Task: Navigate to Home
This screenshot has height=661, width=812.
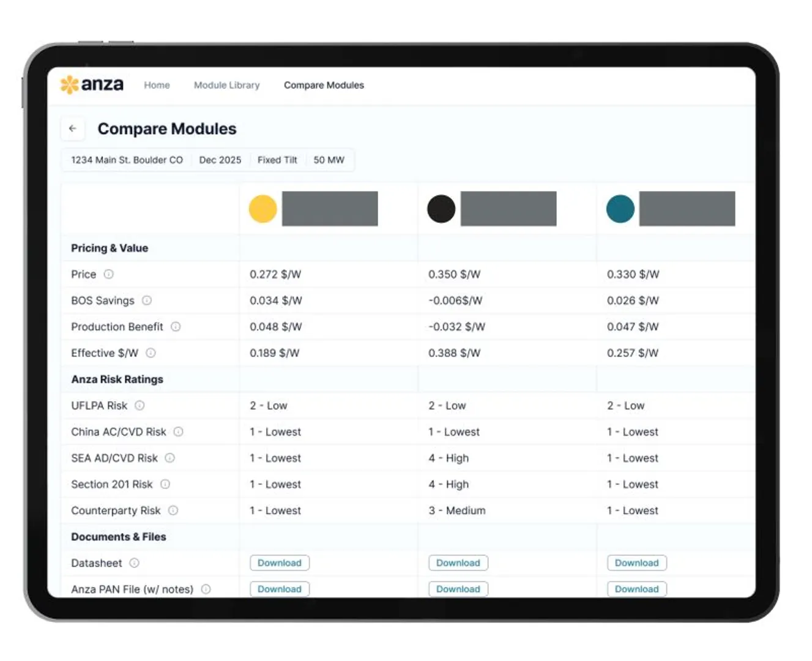Action: (157, 85)
